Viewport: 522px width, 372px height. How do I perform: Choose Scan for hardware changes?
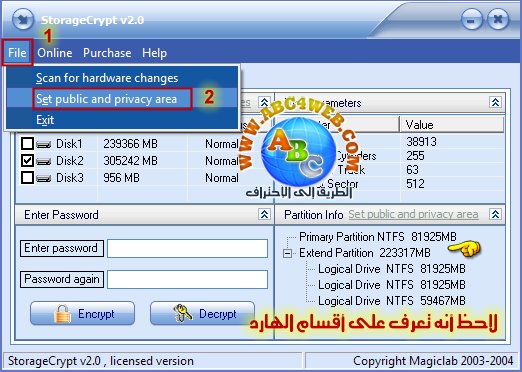[x=123, y=78]
